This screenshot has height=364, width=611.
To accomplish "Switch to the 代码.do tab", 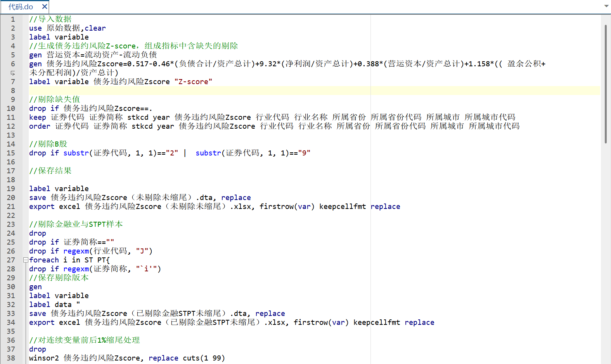I will [x=21, y=7].
